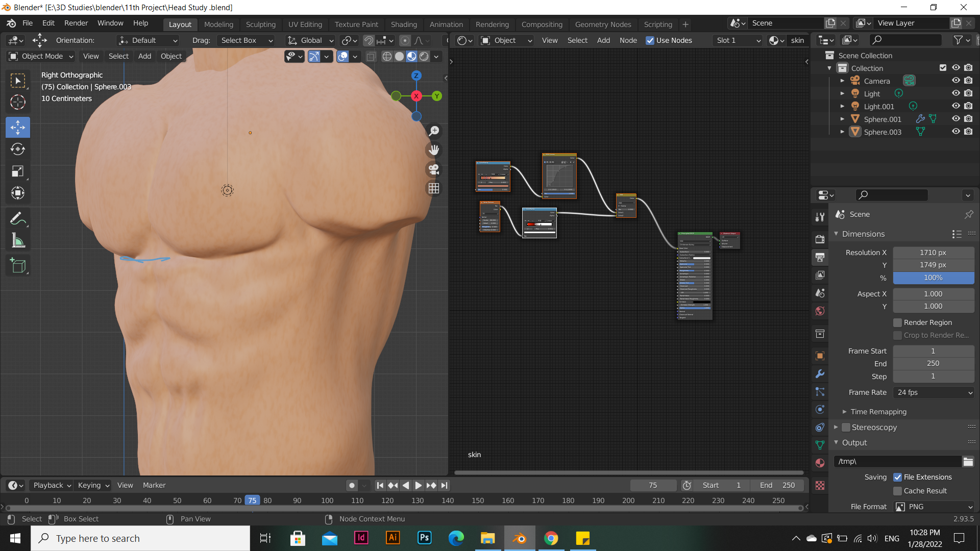
Task: Select the Add Cube tool
Action: click(x=18, y=265)
